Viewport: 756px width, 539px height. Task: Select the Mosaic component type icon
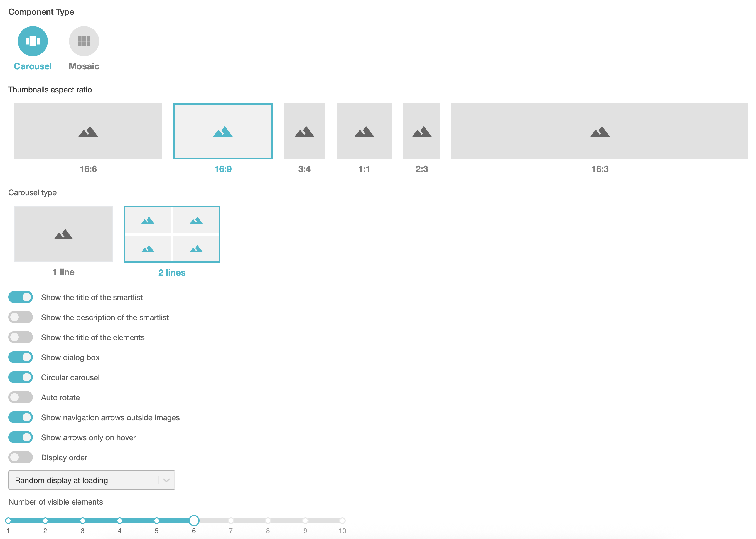pos(84,41)
